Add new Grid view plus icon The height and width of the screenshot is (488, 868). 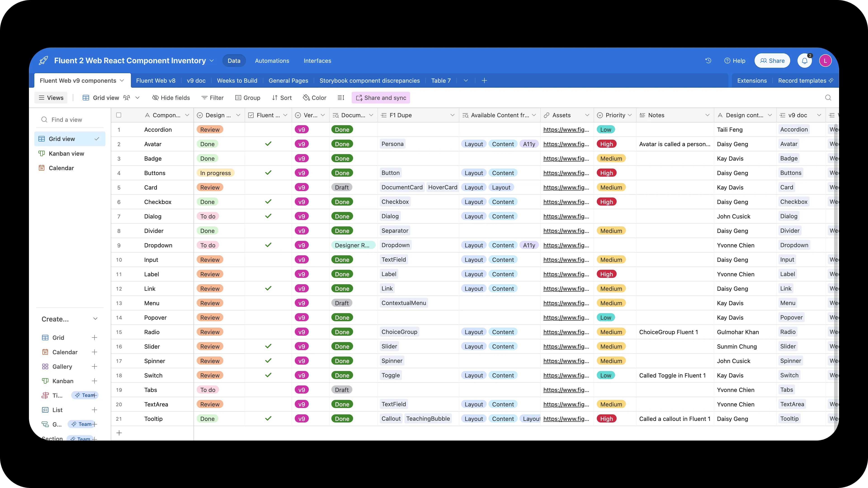coord(95,338)
